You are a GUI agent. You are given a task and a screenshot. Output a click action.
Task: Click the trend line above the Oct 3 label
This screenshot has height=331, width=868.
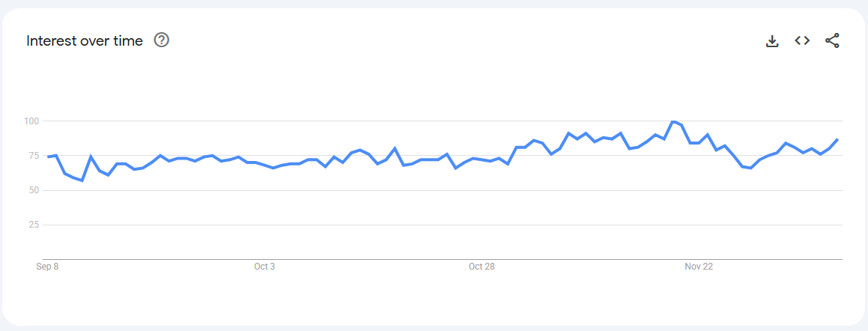[264, 165]
